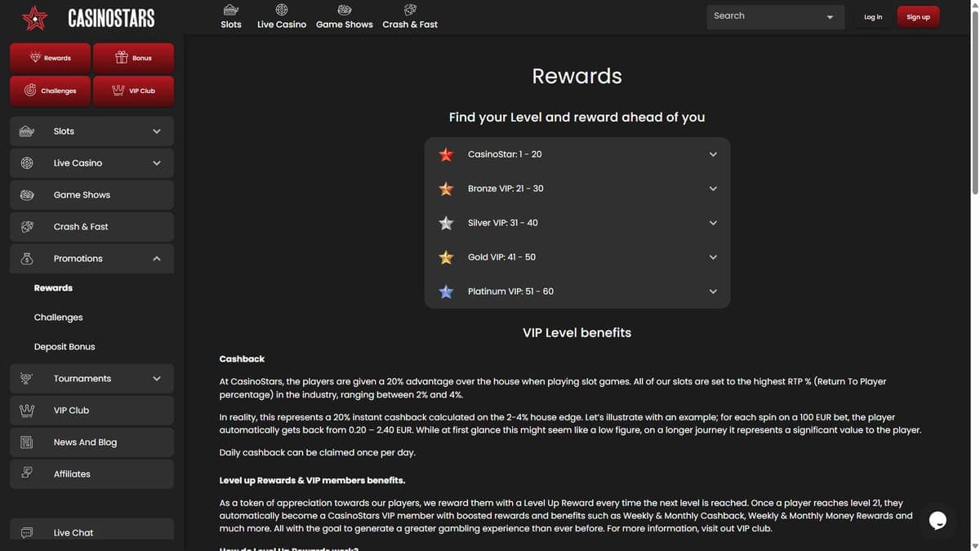980x551 pixels.
Task: Click the red Challenges button
Action: [51, 91]
